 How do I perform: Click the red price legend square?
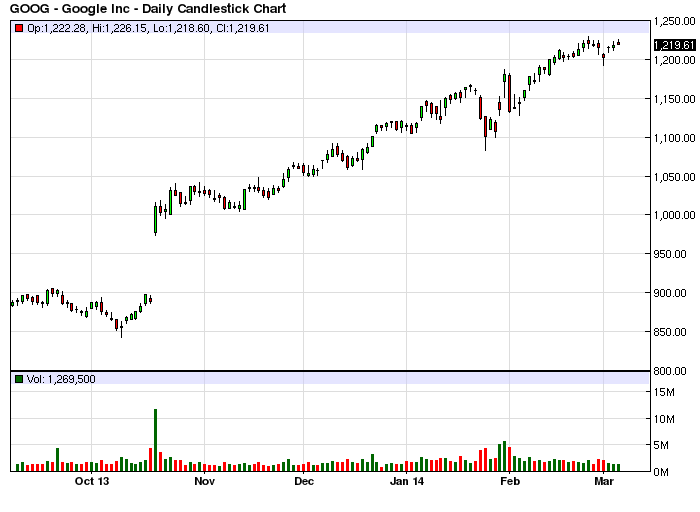point(19,28)
